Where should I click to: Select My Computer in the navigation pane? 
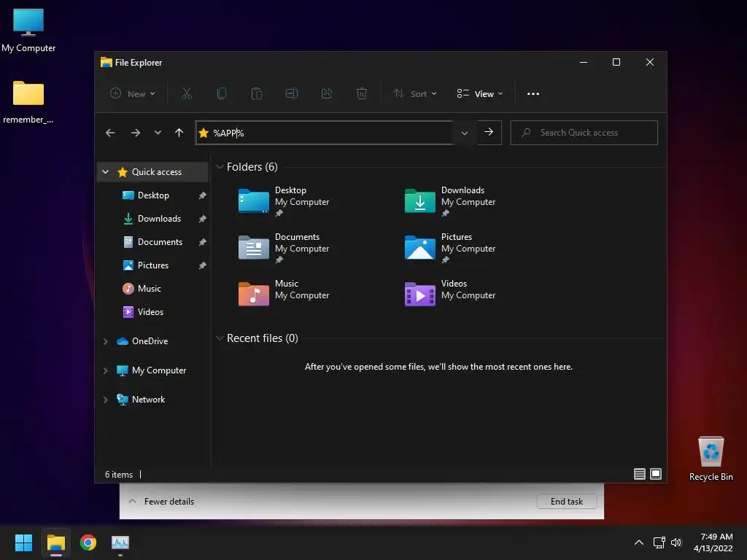pyautogui.click(x=158, y=370)
